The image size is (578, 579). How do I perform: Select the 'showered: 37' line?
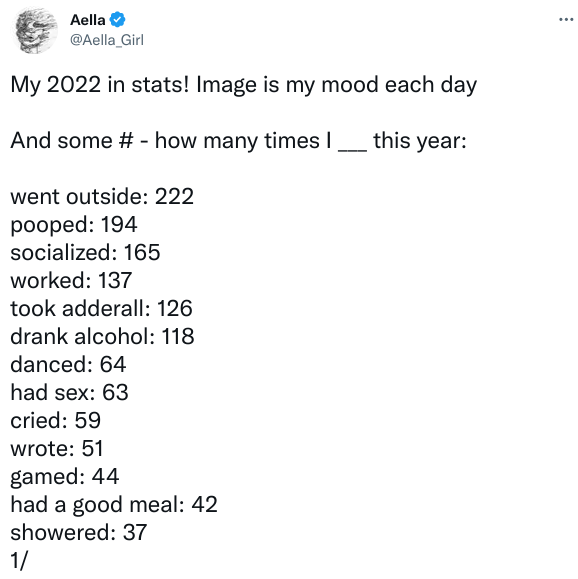[79, 532]
